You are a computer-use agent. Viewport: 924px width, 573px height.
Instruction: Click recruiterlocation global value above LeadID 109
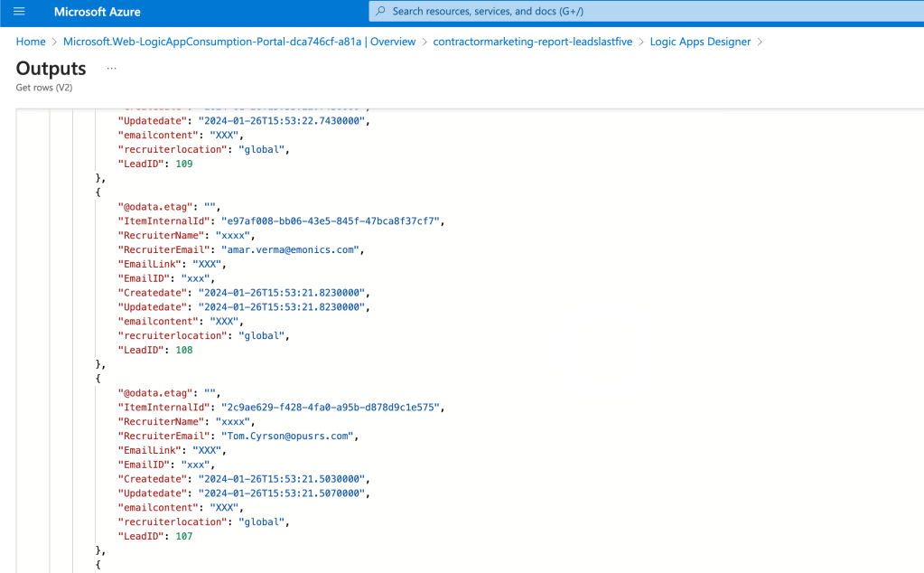click(x=262, y=150)
